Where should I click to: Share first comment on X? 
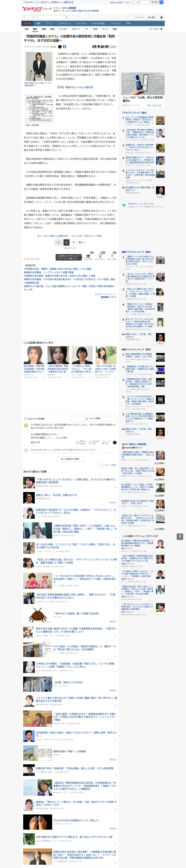[x=114, y=442]
